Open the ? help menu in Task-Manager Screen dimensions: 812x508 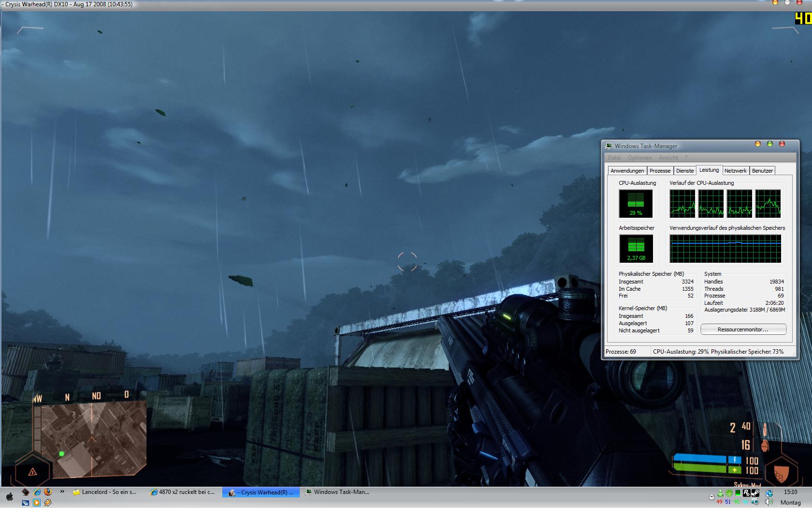coord(686,158)
